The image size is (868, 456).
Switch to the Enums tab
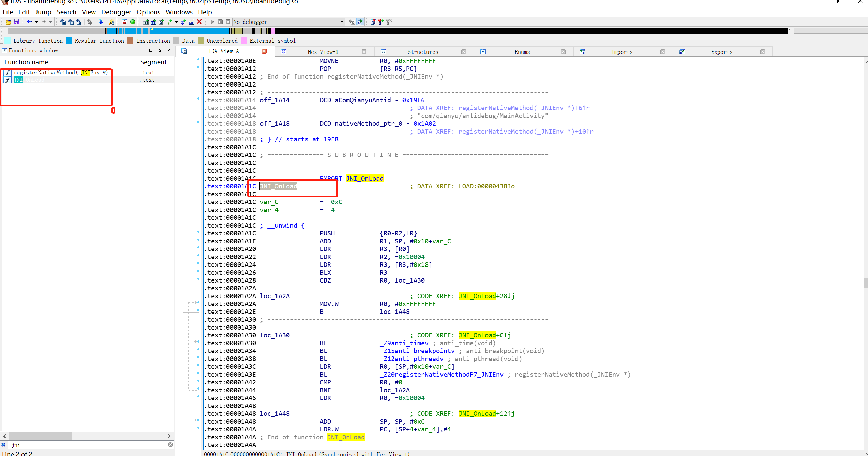point(522,52)
